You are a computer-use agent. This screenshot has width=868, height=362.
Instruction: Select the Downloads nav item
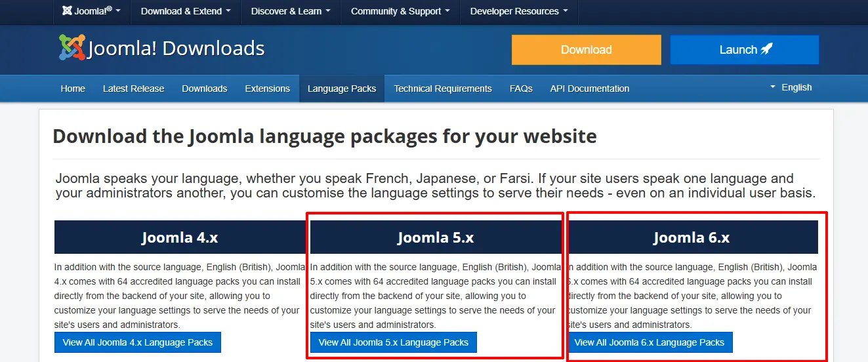point(205,89)
